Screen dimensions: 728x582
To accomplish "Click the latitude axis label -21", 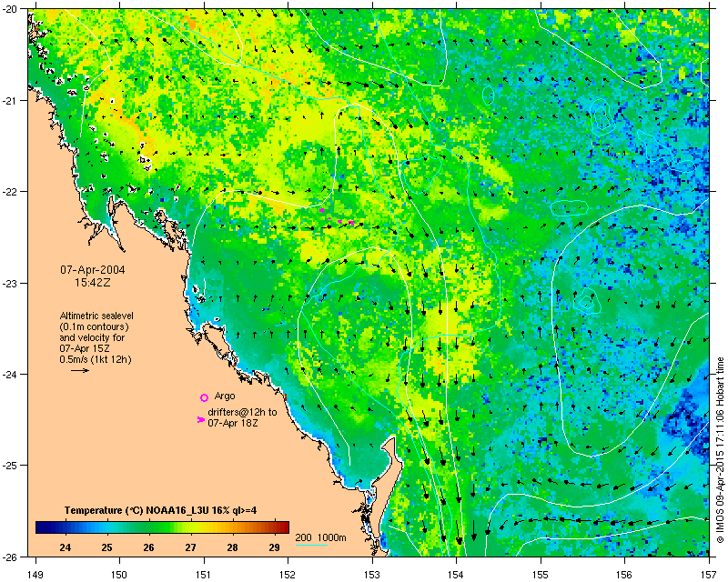I will [10, 101].
